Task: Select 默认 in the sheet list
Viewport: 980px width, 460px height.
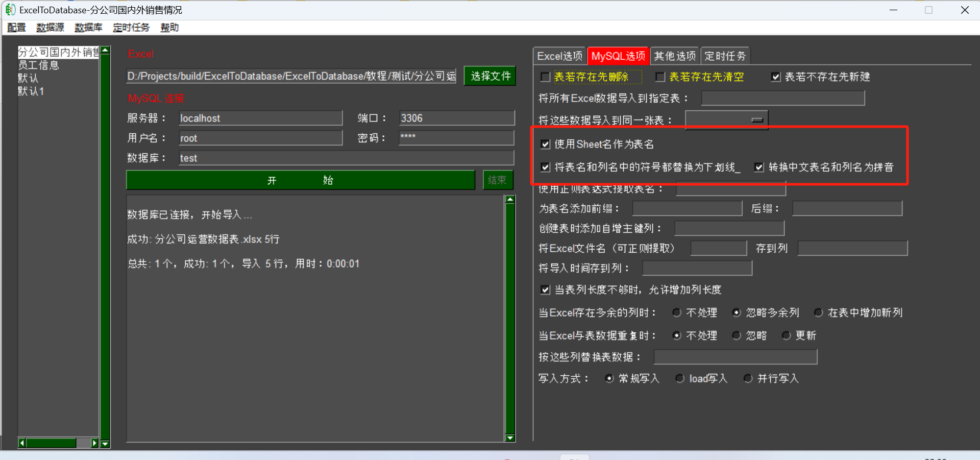Action: coord(28,78)
